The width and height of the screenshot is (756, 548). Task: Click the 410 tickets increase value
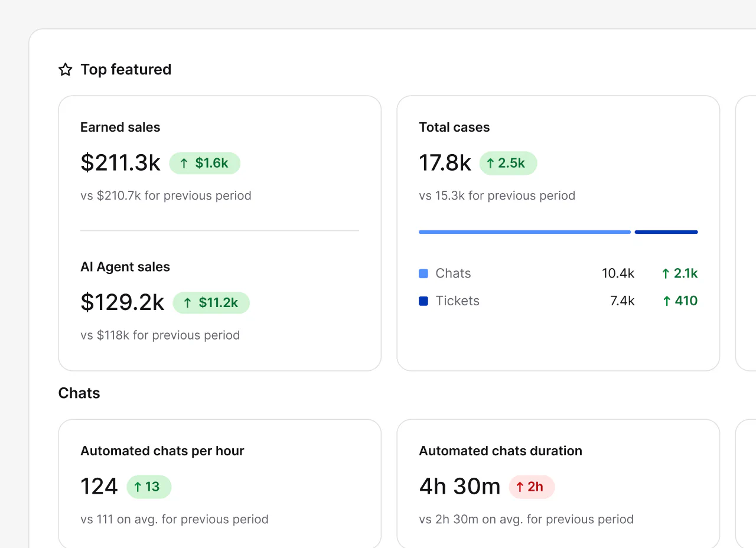click(x=679, y=301)
